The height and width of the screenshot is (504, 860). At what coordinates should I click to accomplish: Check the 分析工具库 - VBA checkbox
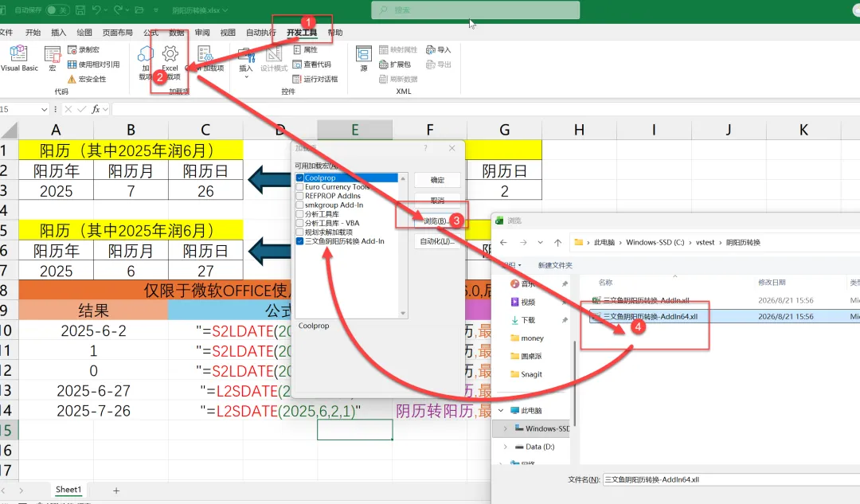coord(299,223)
